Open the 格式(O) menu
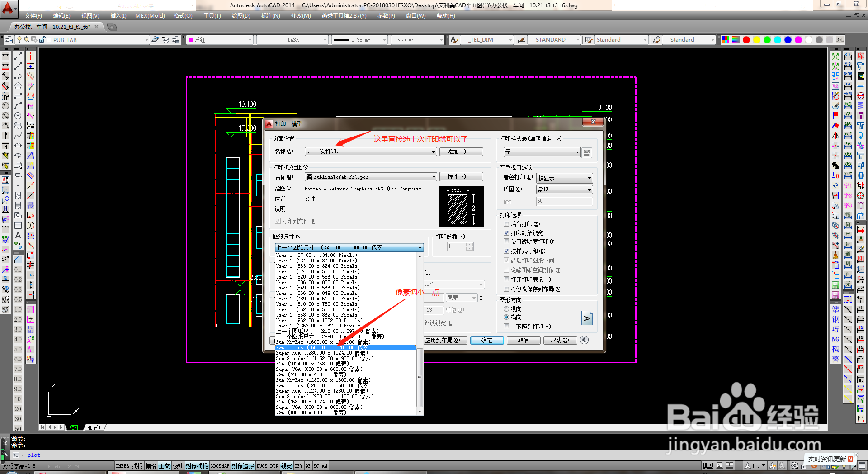This screenshot has height=474, width=868. pos(183,16)
